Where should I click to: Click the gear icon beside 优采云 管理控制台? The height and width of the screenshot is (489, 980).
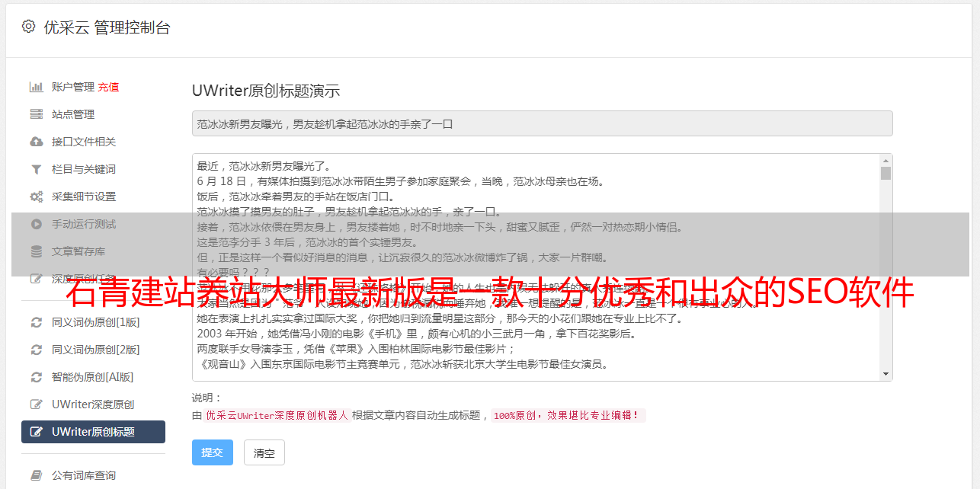click(28, 27)
